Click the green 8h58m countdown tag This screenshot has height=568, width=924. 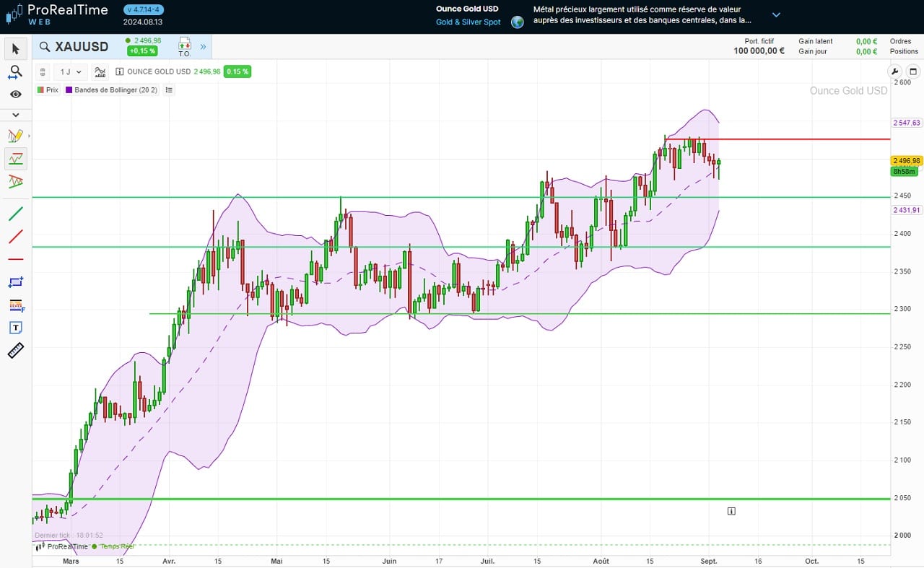[904, 171]
